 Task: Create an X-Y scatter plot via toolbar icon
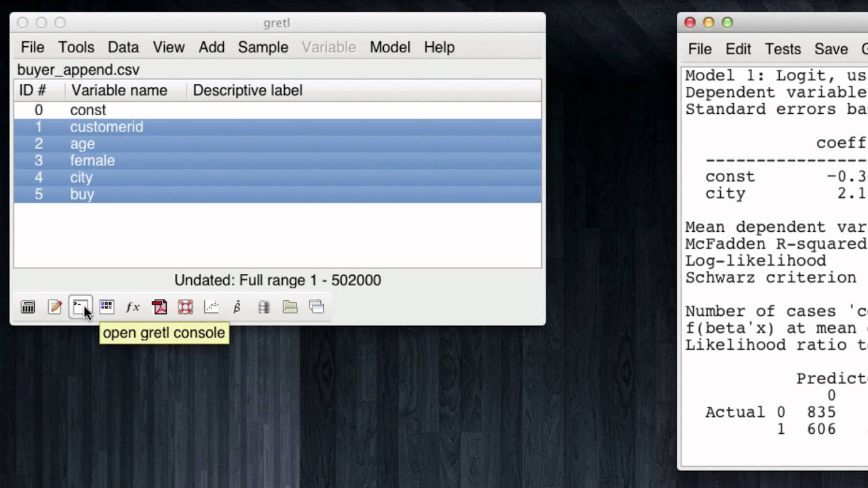[x=212, y=307]
